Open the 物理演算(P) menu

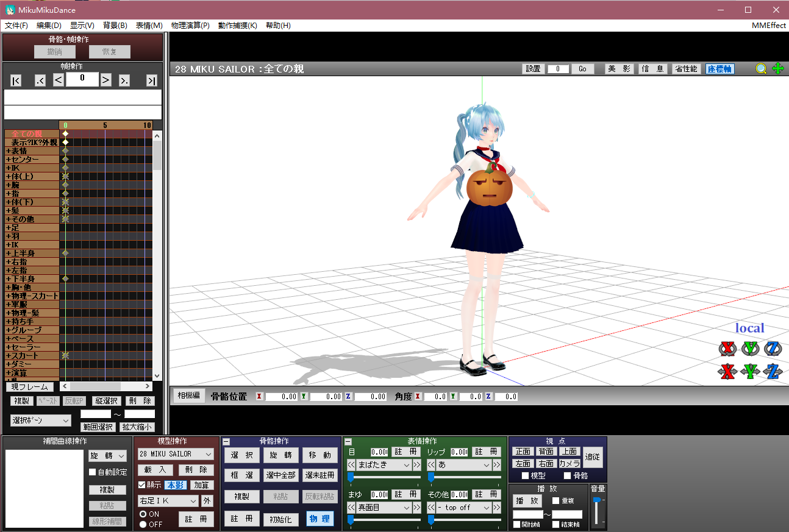(x=190, y=26)
